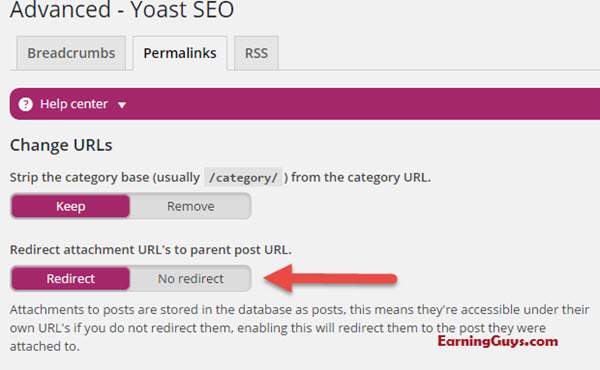Click the red arrow annotation
Image resolution: width=600 pixels, height=370 pixels.
point(331,279)
